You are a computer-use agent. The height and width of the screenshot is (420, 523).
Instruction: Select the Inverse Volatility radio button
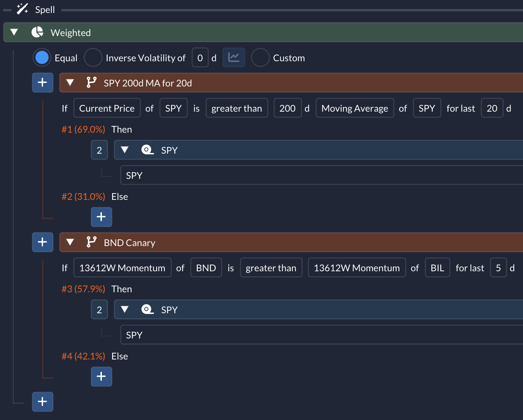click(93, 58)
